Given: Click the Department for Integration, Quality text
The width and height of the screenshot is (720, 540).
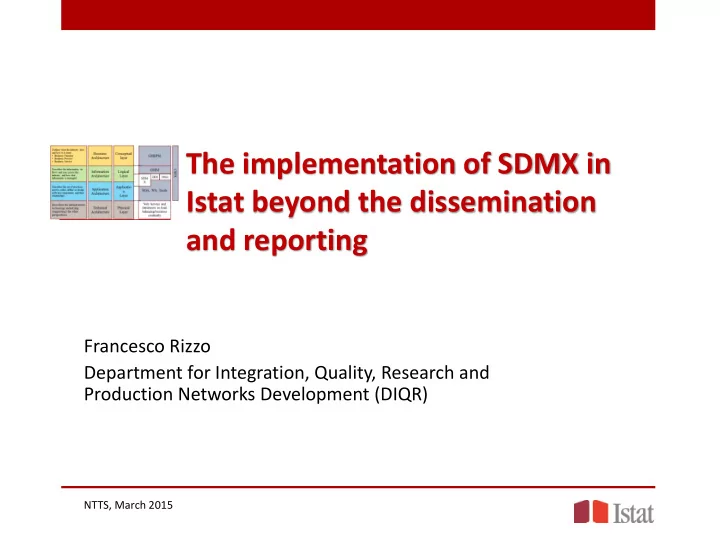Looking at the screenshot, I should (x=287, y=383).
